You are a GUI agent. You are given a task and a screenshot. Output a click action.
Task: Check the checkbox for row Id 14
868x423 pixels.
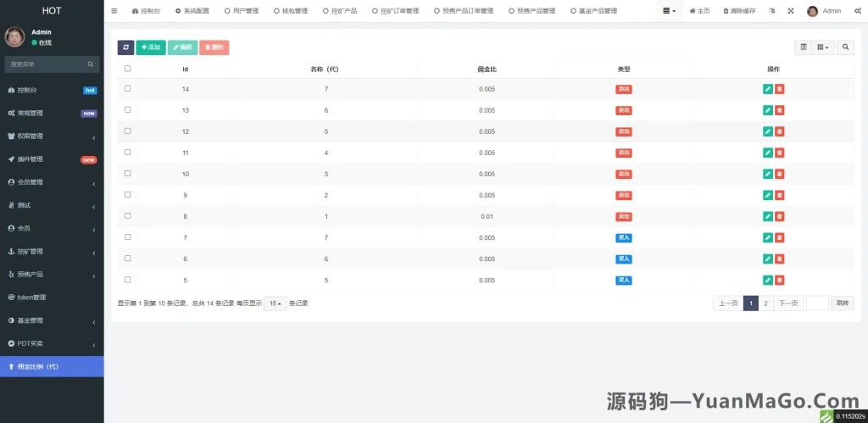128,89
